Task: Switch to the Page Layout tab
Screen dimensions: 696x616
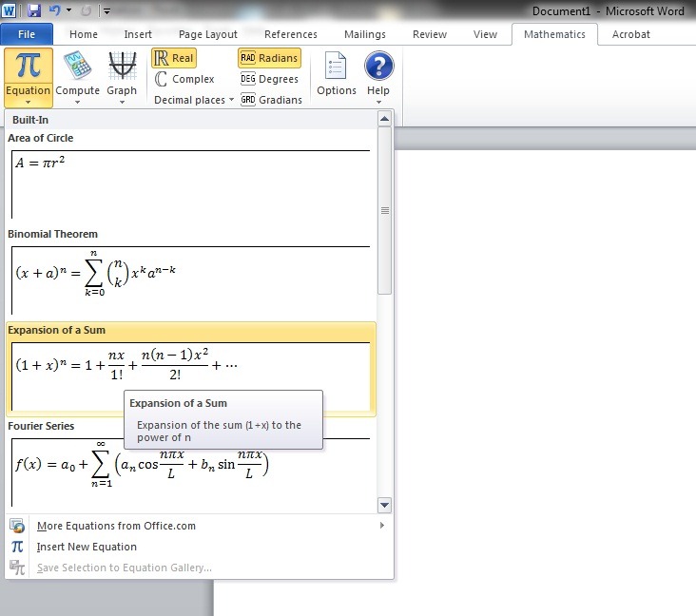Action: 207,34
